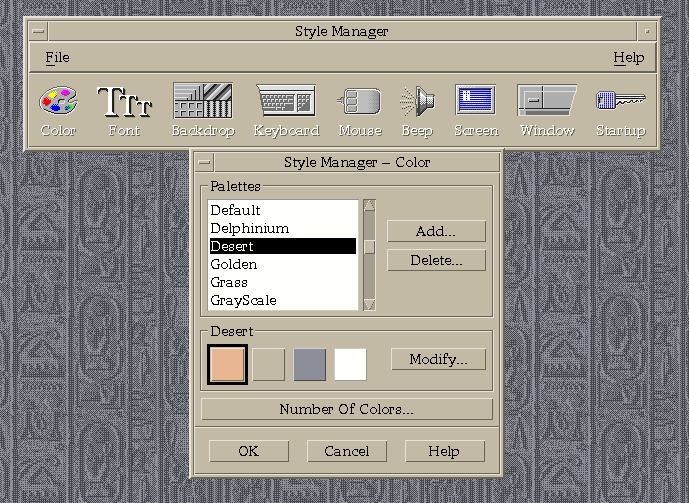Open the Startup settings icon
Image resolution: width=689 pixels, height=503 pixels.
(x=620, y=102)
